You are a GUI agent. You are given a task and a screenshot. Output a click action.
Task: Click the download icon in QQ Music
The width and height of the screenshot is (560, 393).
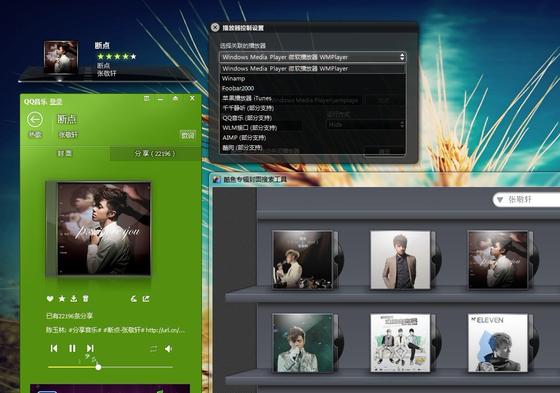74,298
